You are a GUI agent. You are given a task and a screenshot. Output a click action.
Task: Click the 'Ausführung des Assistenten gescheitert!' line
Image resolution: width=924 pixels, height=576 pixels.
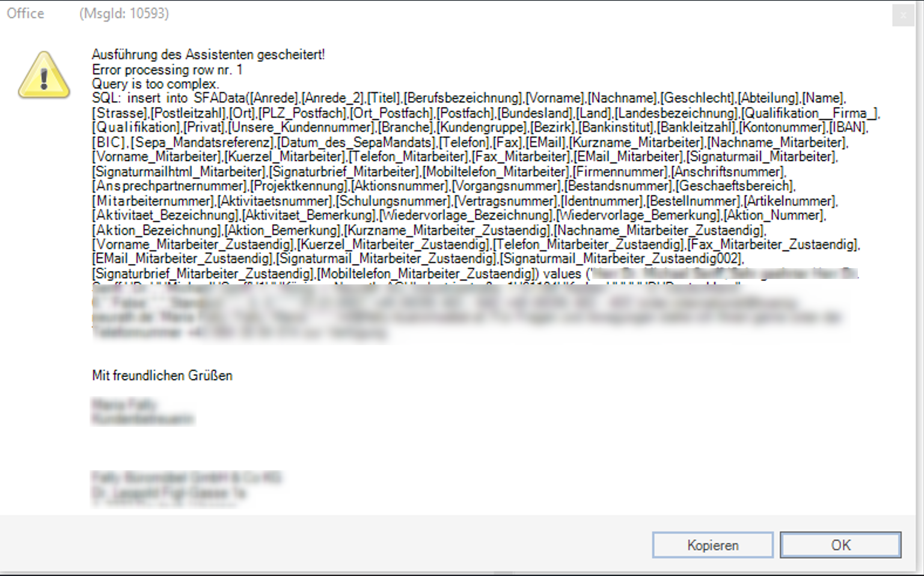click(x=208, y=55)
